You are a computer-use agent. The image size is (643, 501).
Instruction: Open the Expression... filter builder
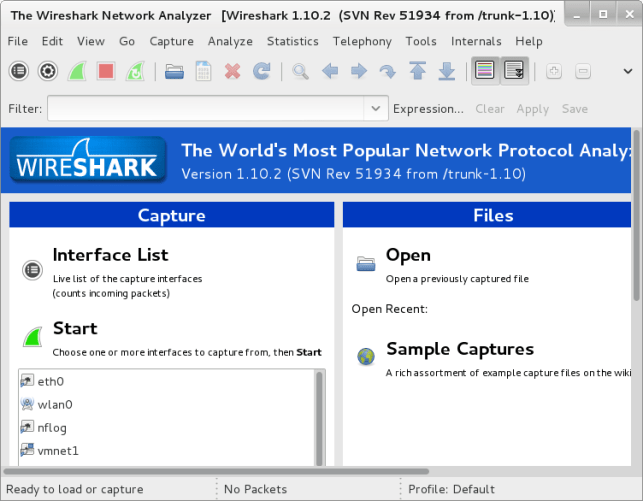[x=428, y=109]
